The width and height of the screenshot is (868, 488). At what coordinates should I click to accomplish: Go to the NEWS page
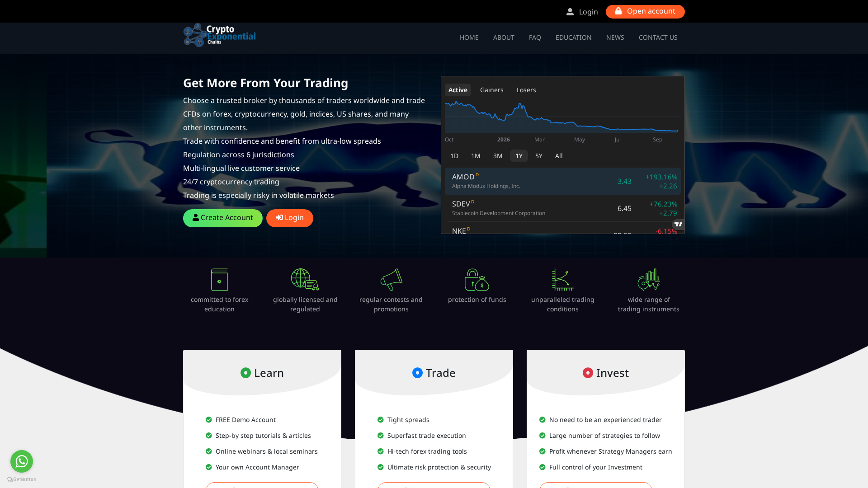click(615, 38)
